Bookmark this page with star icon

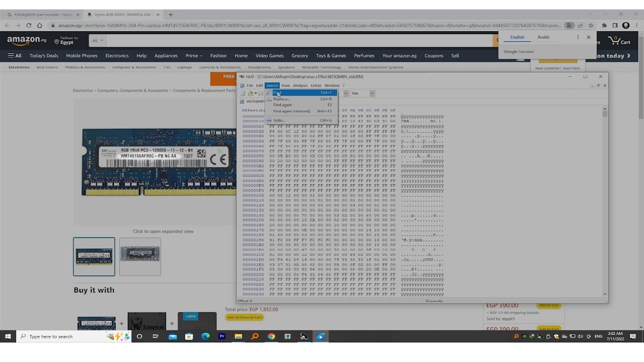tap(591, 25)
